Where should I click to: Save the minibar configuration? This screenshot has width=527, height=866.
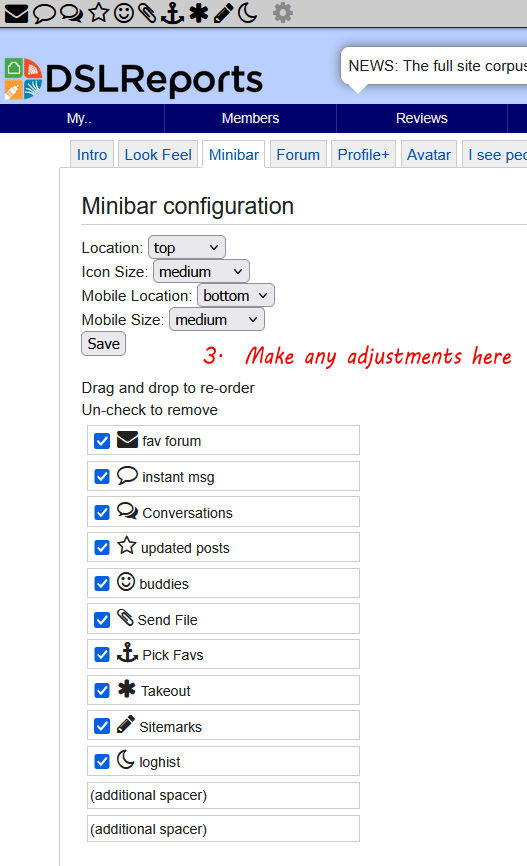tap(103, 344)
